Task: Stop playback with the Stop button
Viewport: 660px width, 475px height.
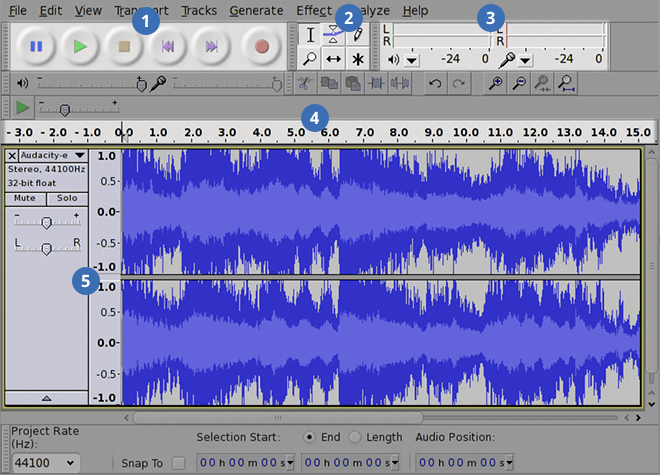Action: 124,46
